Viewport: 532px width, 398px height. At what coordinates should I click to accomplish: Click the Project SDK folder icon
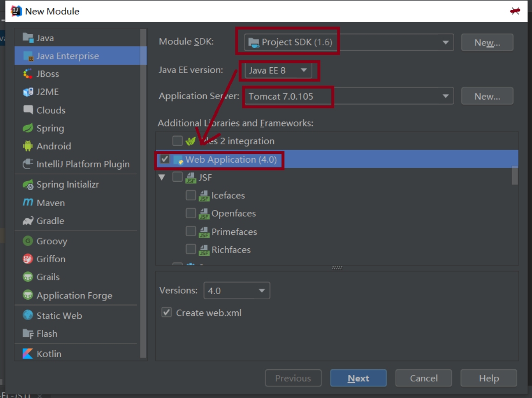[x=253, y=43]
